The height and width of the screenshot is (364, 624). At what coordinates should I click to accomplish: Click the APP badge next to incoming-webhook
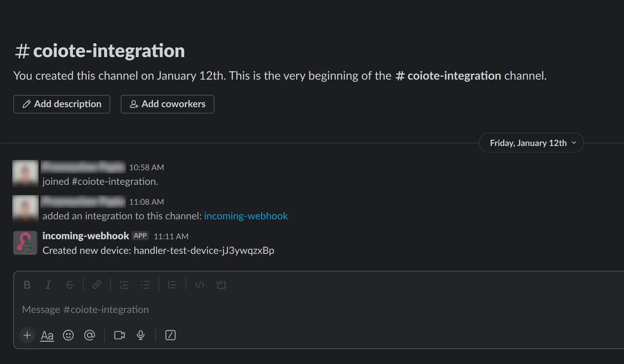coord(140,236)
